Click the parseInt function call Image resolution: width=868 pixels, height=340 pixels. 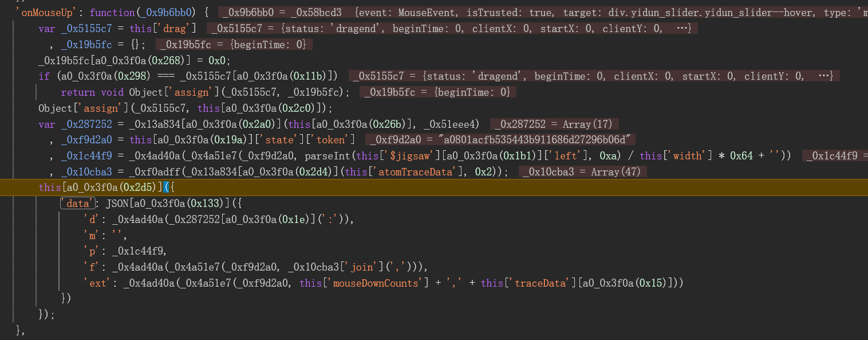pos(324,155)
